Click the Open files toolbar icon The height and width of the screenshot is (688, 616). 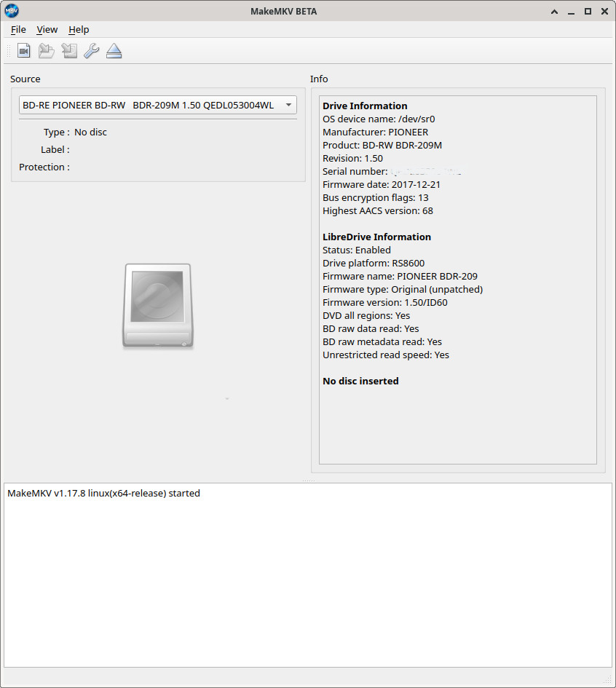(24, 51)
